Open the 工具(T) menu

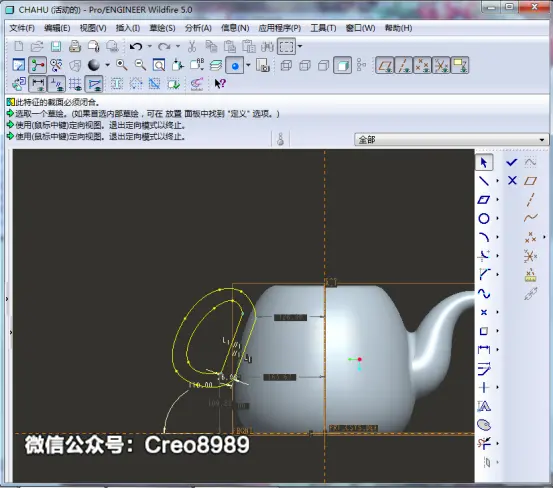[323, 28]
